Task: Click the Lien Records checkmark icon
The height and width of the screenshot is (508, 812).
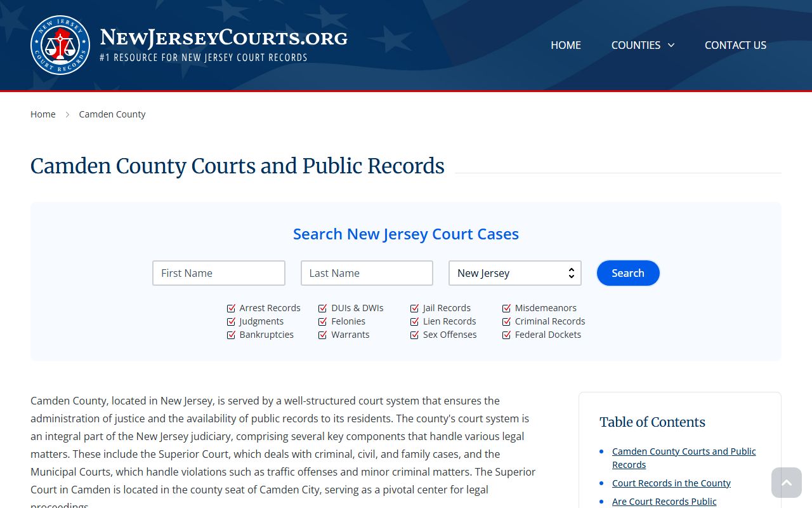Action: click(x=415, y=321)
